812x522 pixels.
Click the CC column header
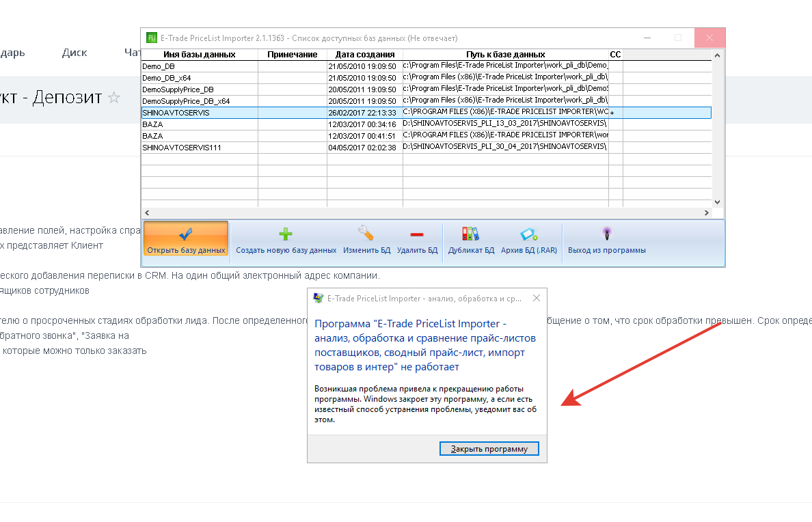(615, 55)
